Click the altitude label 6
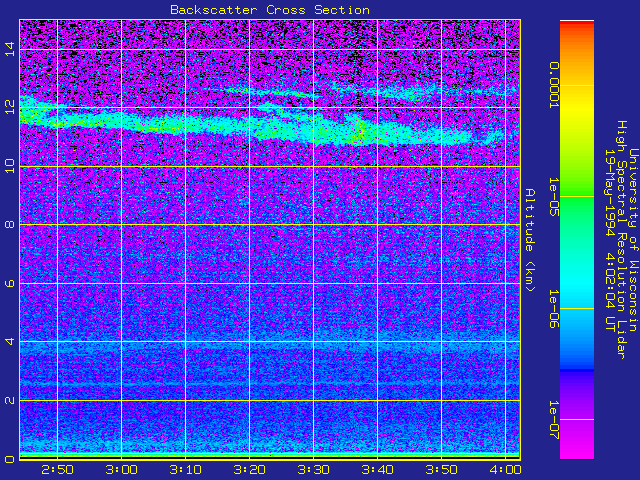The width and height of the screenshot is (640, 480). coord(10,283)
